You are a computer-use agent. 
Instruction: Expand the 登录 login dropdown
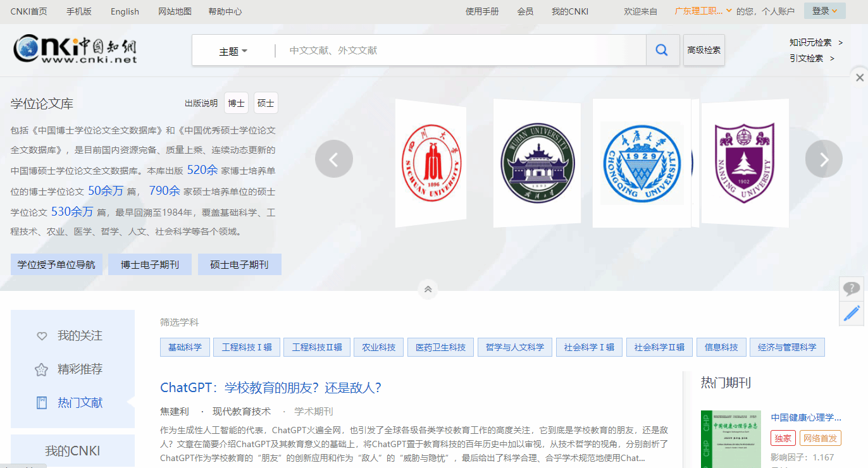[x=825, y=11]
